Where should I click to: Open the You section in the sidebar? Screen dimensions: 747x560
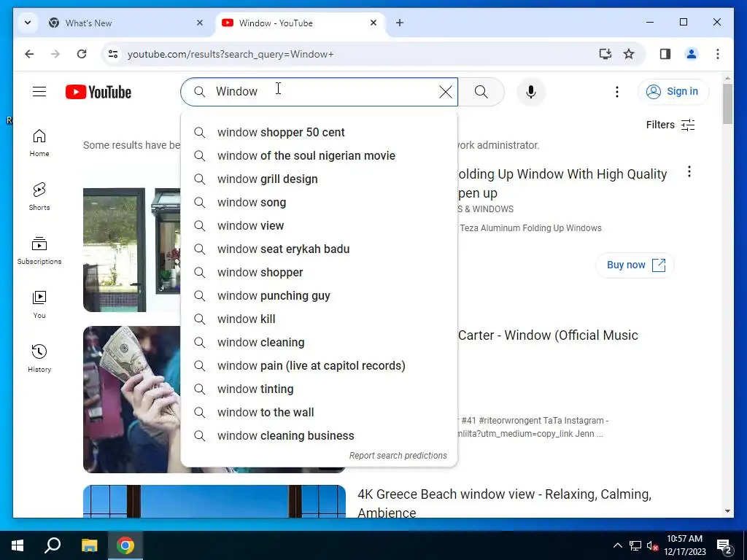pyautogui.click(x=39, y=305)
